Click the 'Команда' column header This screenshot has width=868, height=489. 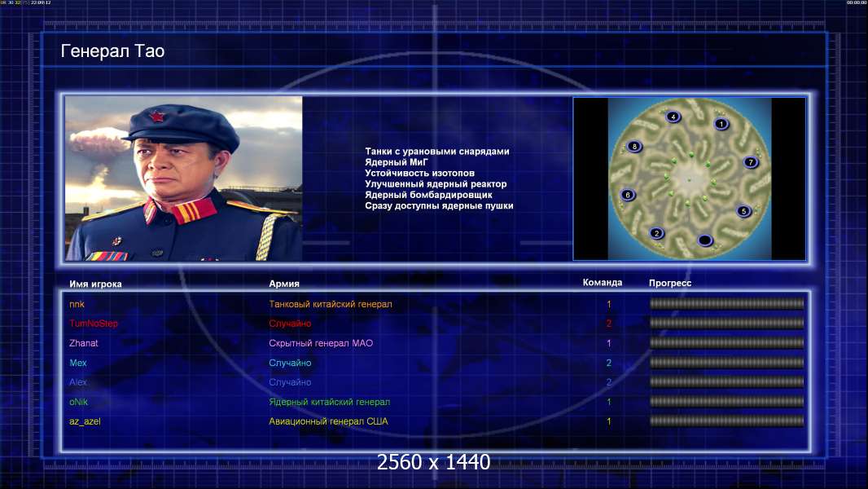[x=603, y=283]
